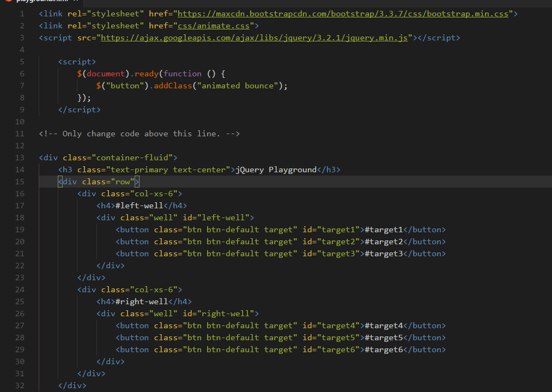
Task: Click the '#target6' button label text
Action: [x=384, y=349]
